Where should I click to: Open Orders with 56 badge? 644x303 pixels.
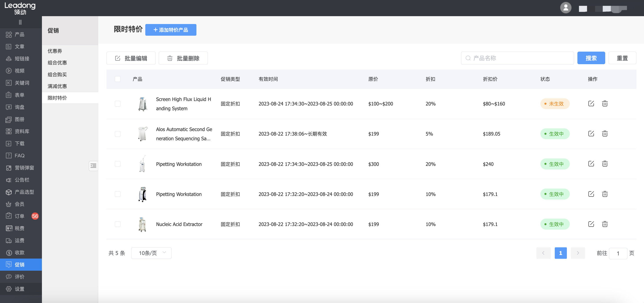[x=20, y=216]
